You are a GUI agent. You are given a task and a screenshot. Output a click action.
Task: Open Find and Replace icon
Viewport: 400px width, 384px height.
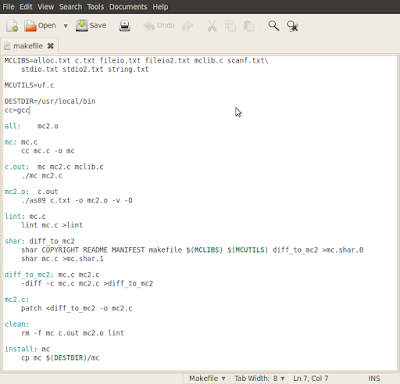pyautogui.click(x=293, y=26)
